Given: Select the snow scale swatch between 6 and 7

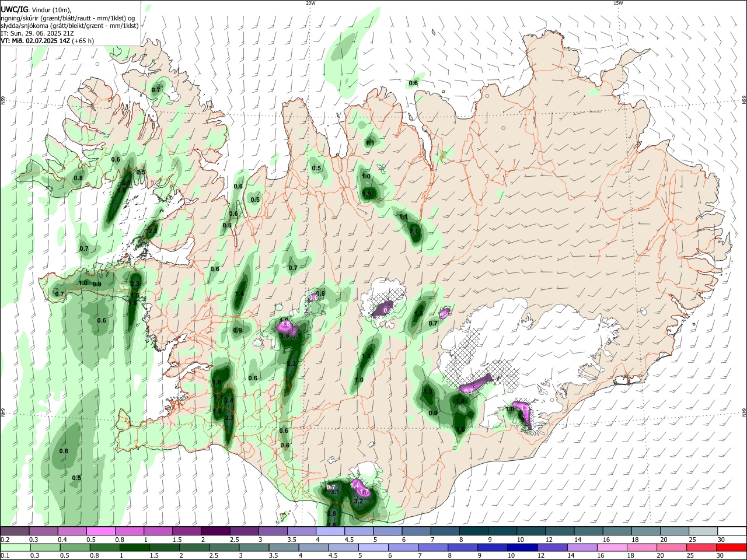Looking at the screenshot, I should point(416,531).
